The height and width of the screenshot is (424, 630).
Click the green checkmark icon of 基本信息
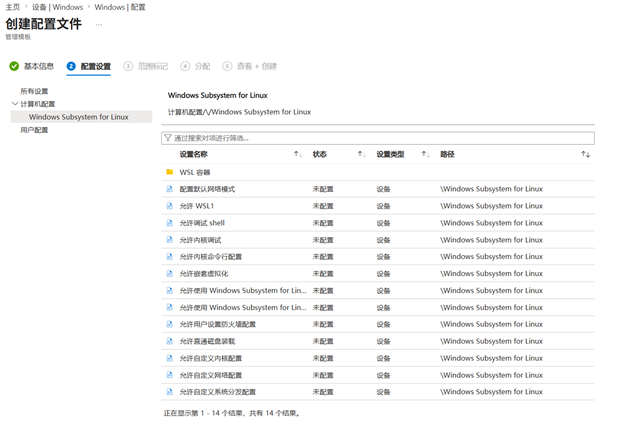pos(14,66)
